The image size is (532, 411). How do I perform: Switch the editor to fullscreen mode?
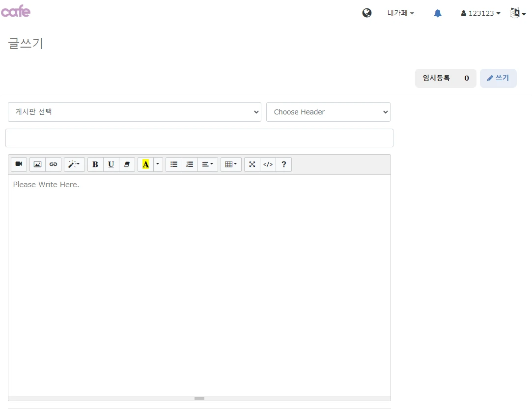[252, 164]
